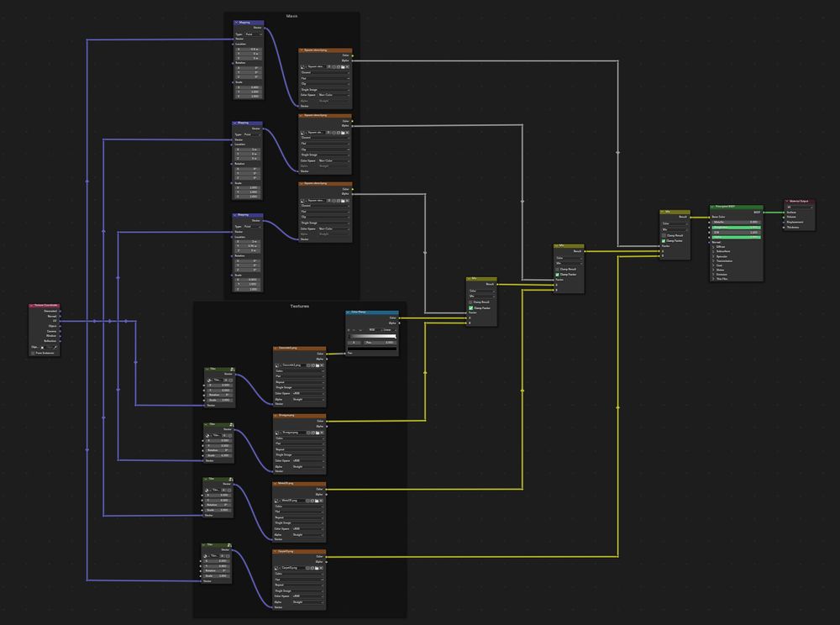This screenshot has height=625, width=840.
Task: Open Color Space dropdown on top Square stencil node
Action: pyautogui.click(x=333, y=95)
